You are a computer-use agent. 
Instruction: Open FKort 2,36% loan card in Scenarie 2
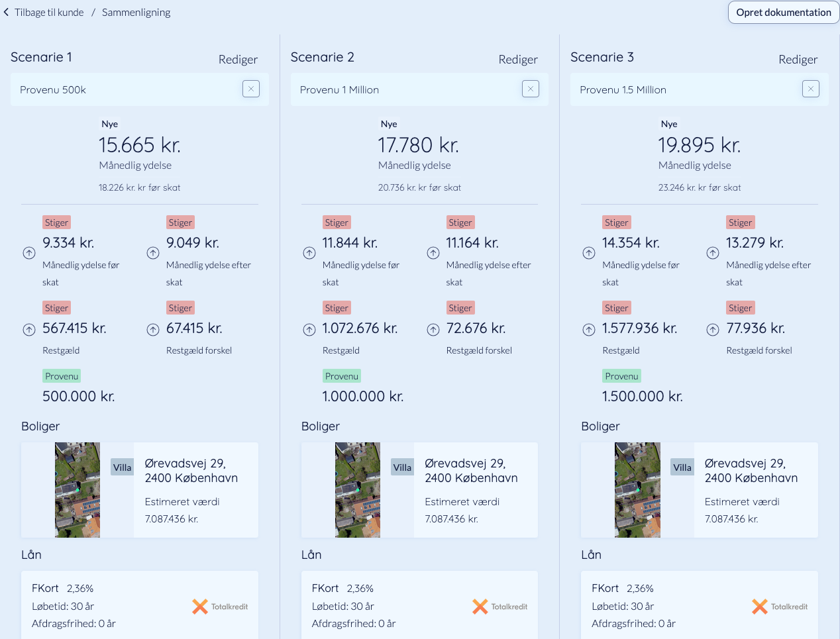(419, 605)
